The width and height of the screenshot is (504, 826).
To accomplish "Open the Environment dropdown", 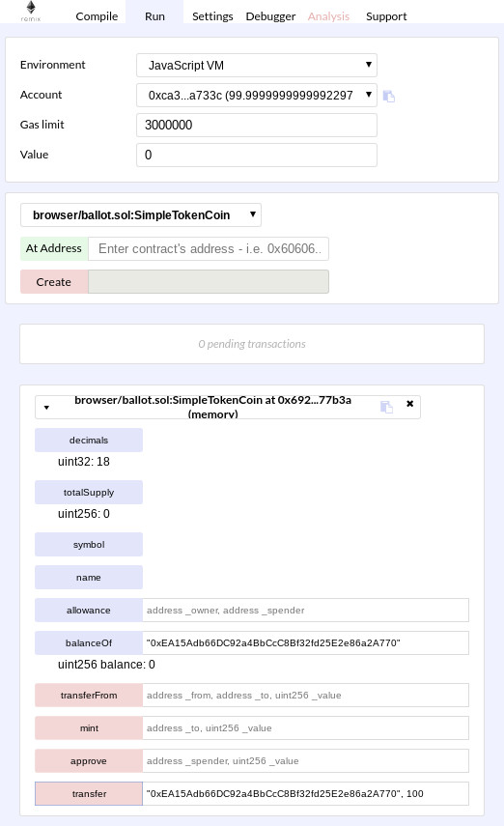I will click(257, 66).
